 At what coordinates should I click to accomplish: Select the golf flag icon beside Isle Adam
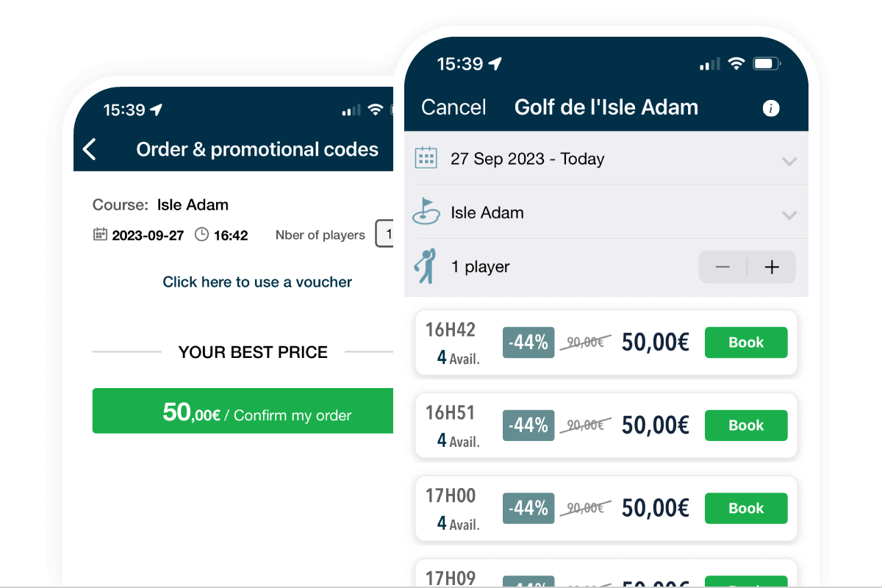click(x=426, y=212)
